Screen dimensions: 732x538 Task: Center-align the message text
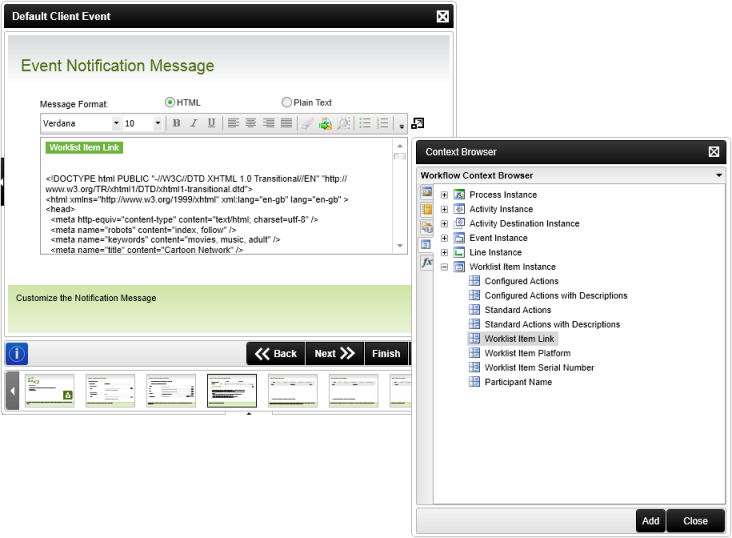251,123
